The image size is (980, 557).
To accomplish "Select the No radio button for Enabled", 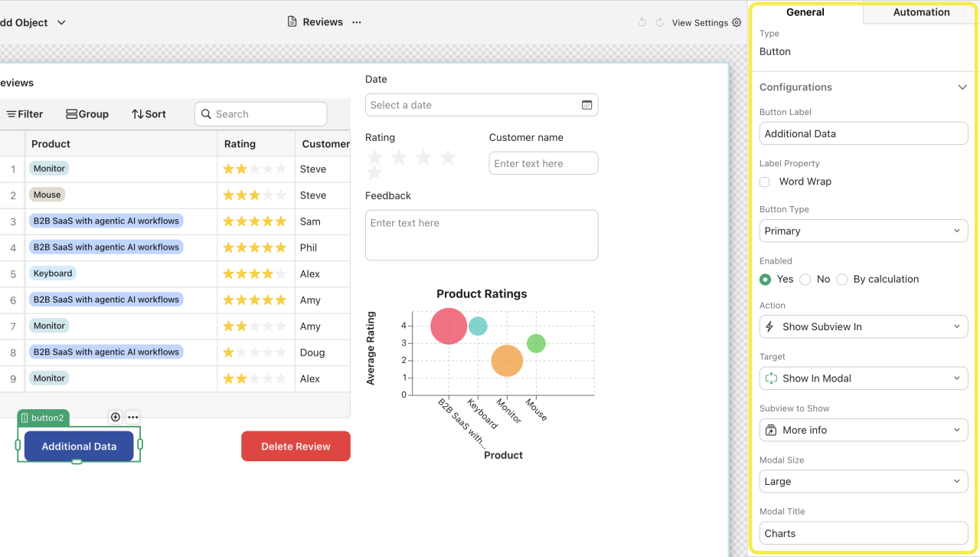I will (805, 280).
